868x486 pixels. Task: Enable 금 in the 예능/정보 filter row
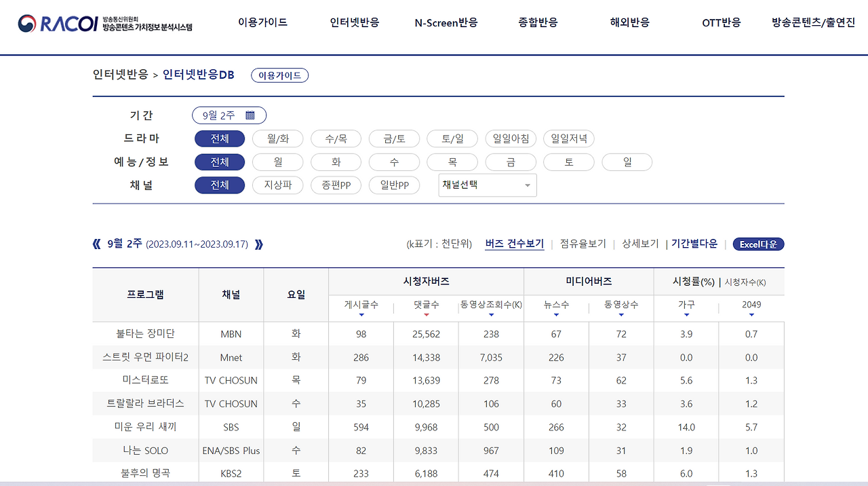pyautogui.click(x=511, y=162)
